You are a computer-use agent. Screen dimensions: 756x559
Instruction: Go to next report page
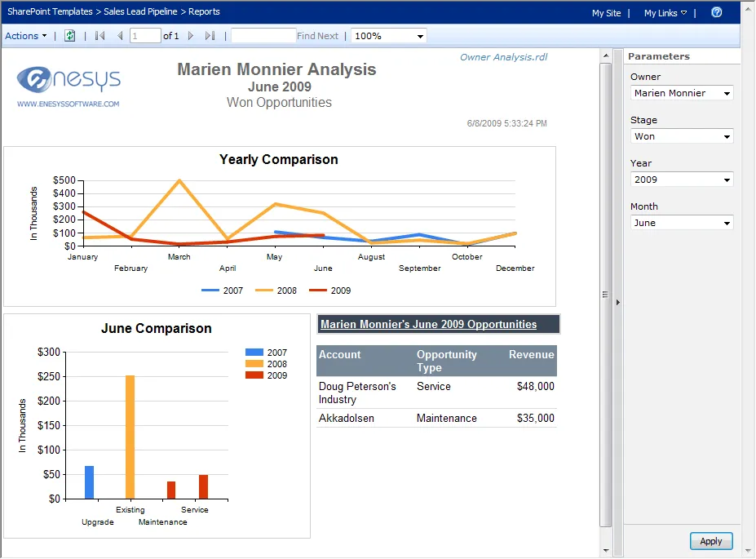coord(191,36)
